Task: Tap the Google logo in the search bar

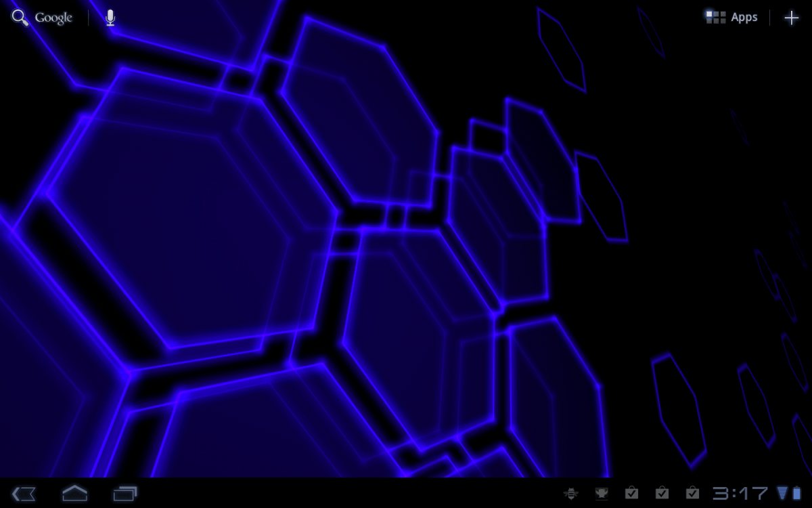Action: pyautogui.click(x=52, y=17)
